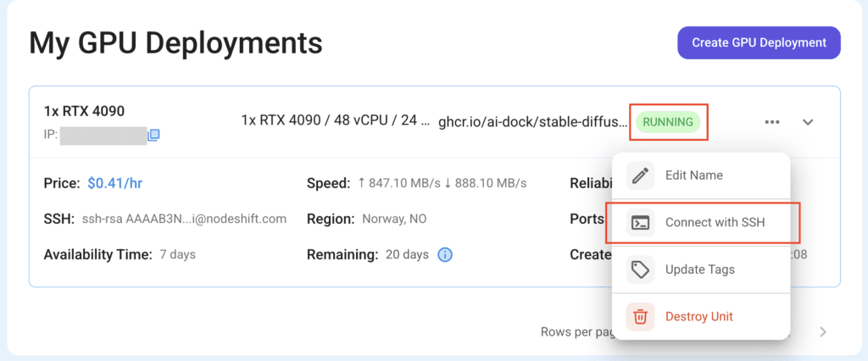Click the terminal icon for SSH

[x=641, y=223]
